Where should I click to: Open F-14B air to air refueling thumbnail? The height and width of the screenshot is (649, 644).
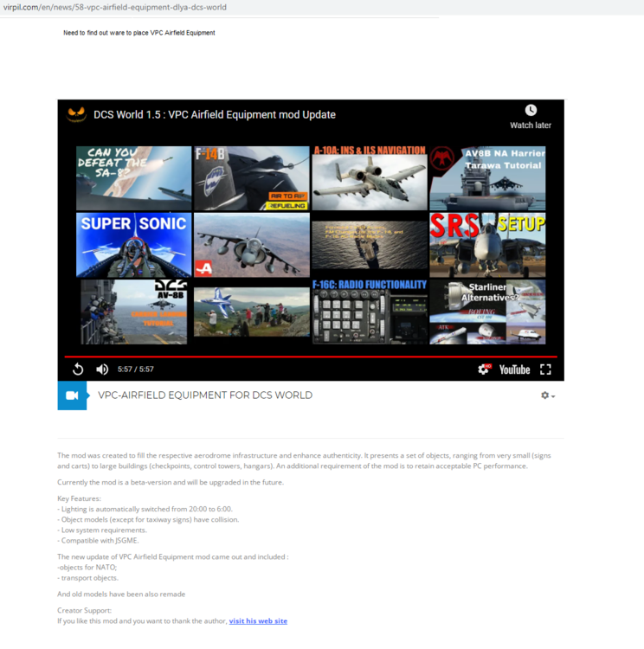(x=252, y=178)
